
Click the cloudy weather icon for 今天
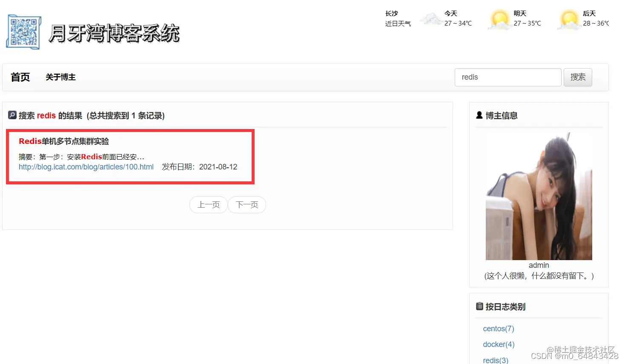click(431, 18)
